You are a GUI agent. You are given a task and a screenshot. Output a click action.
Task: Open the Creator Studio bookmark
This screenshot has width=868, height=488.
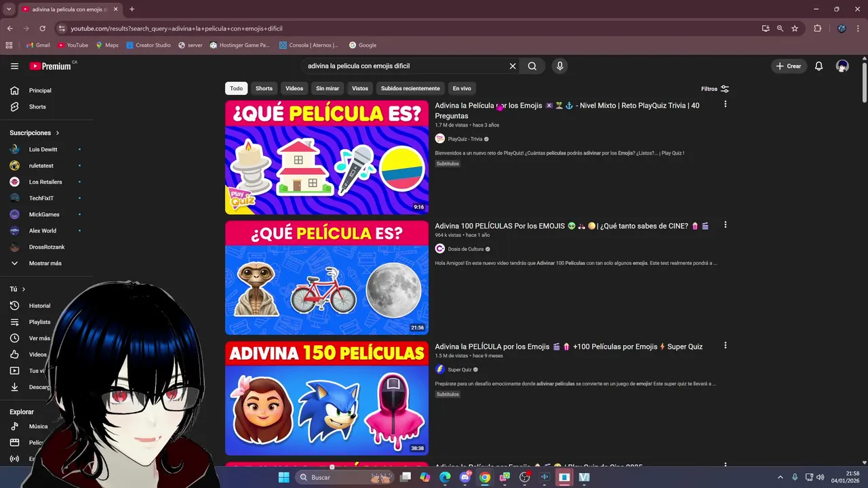point(149,45)
